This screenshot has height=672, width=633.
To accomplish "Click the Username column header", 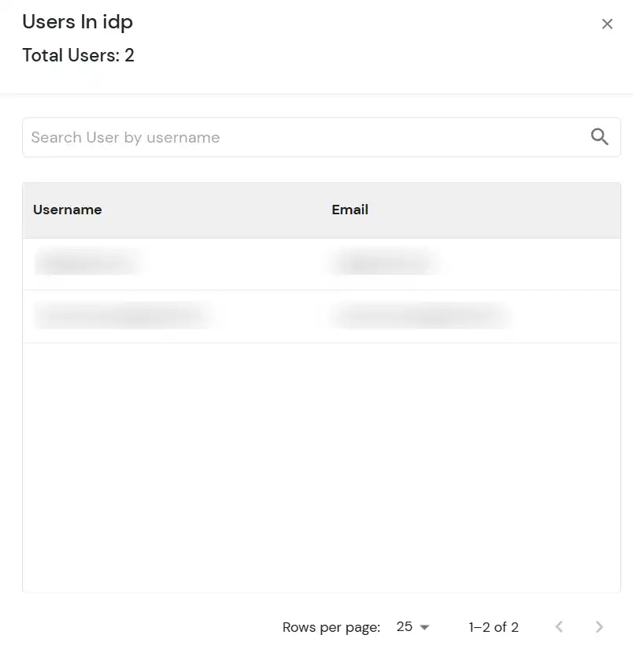I will 67,210.
